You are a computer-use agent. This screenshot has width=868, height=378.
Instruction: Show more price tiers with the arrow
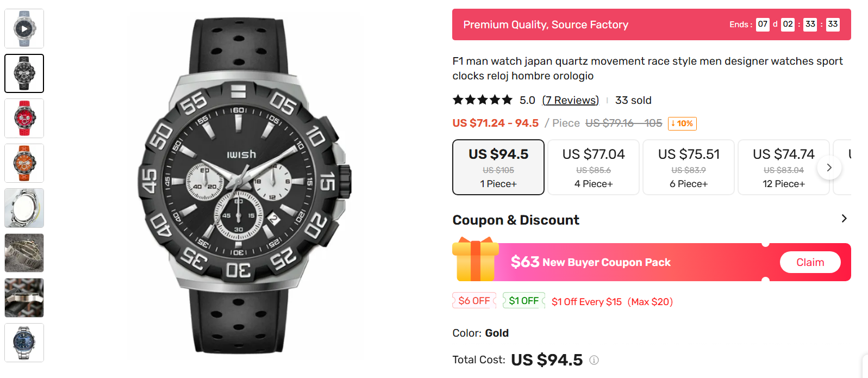click(829, 168)
